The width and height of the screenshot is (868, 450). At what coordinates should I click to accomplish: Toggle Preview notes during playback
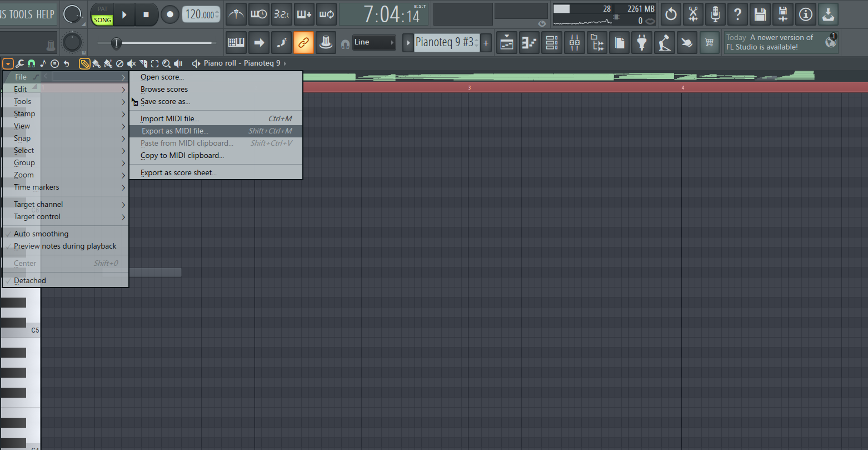(66, 246)
